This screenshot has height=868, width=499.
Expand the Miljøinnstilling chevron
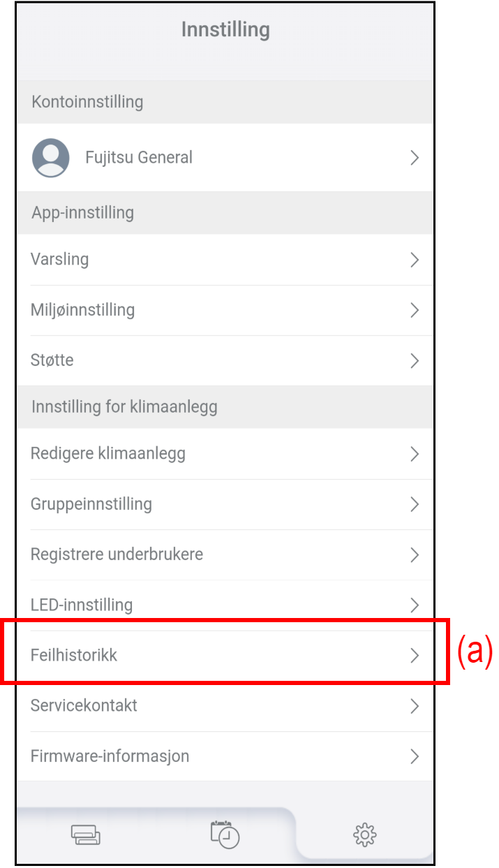415,310
